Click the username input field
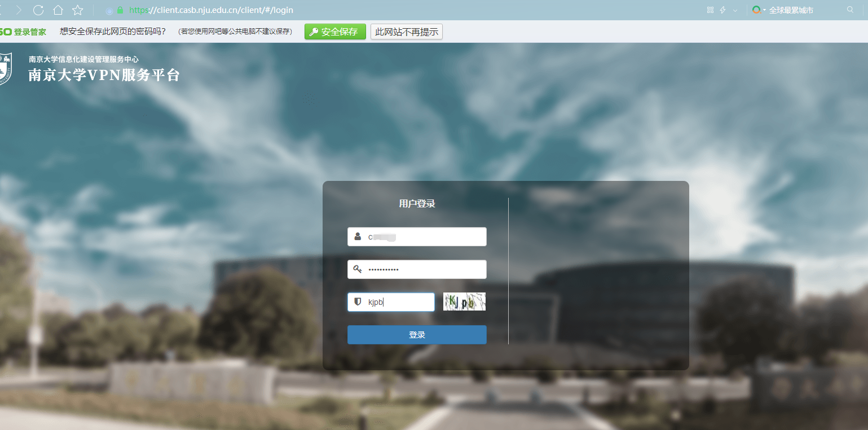Viewport: 868px width, 430px height. coord(417,237)
